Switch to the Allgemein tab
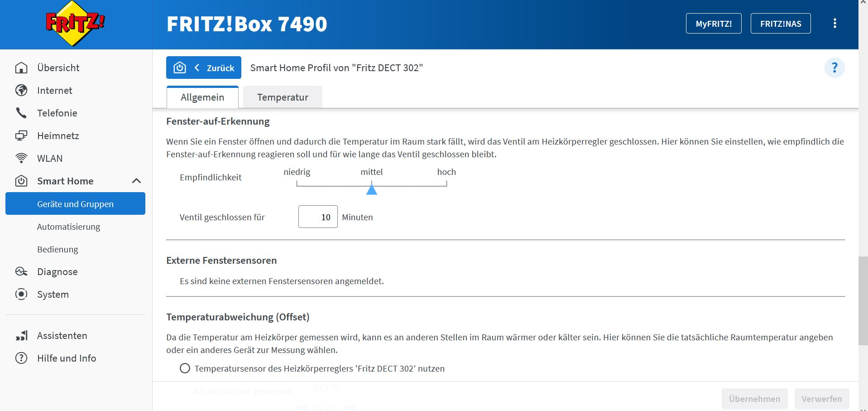This screenshot has height=411, width=868. pos(202,97)
